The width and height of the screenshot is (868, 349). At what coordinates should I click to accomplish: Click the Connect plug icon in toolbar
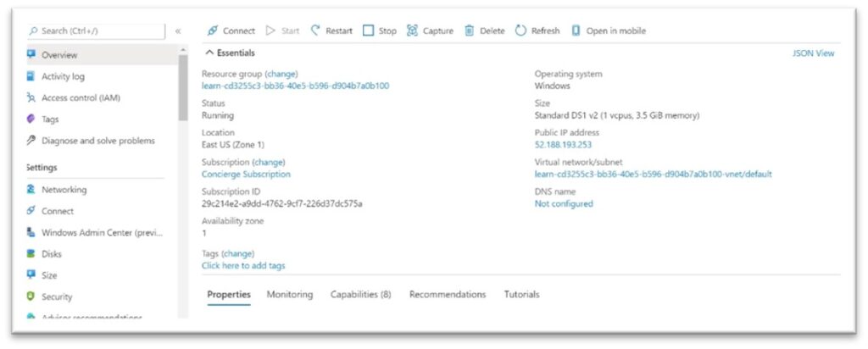[x=213, y=31]
